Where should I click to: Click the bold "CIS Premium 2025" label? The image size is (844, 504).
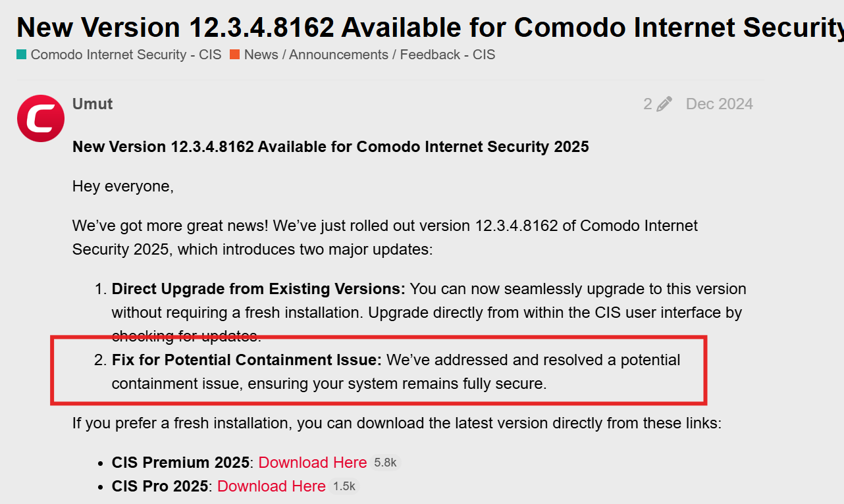point(180,463)
